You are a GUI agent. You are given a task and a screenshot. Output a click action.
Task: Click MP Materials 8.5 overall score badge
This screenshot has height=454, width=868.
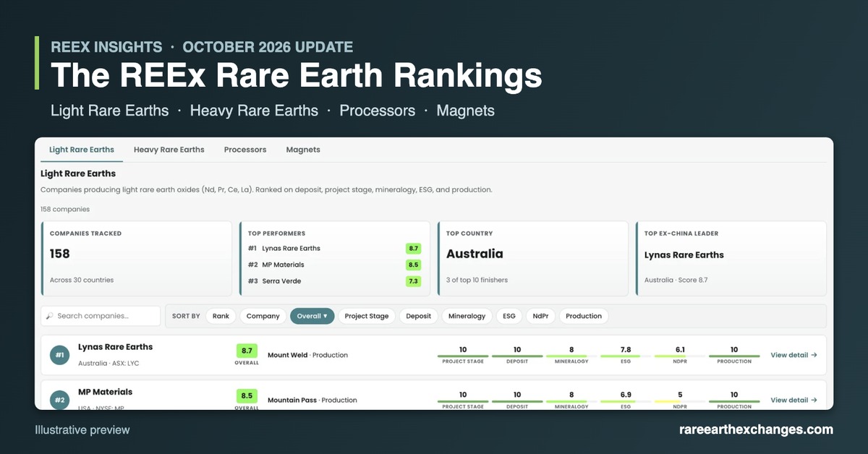(x=247, y=395)
